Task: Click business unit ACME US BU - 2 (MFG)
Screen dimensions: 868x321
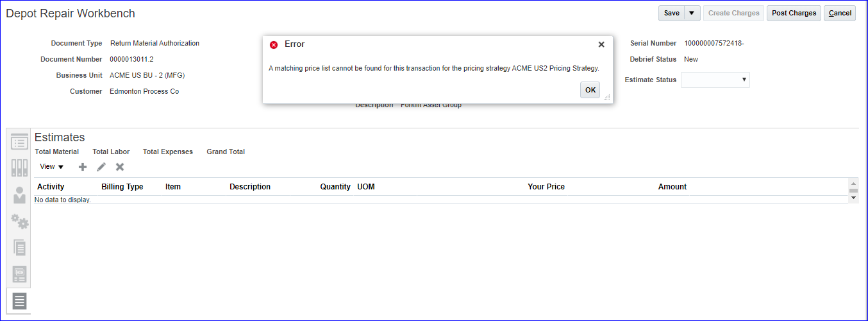Action: (x=147, y=75)
